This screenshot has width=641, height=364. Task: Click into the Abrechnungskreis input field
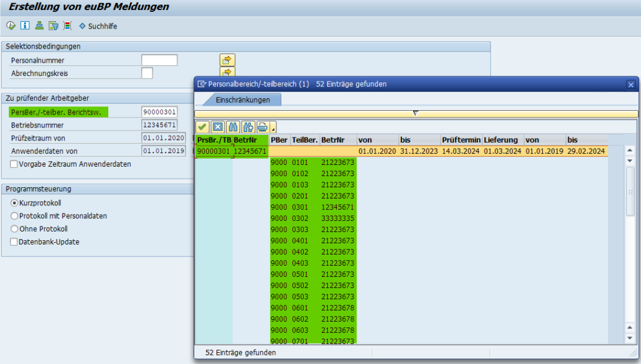(147, 73)
